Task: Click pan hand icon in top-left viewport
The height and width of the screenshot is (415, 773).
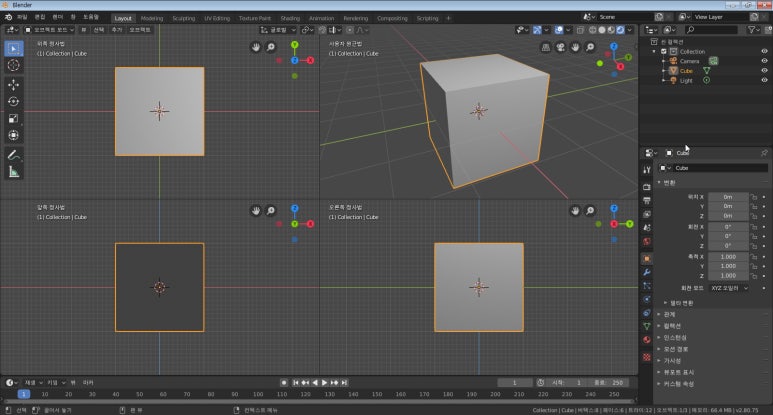Action: (255, 47)
